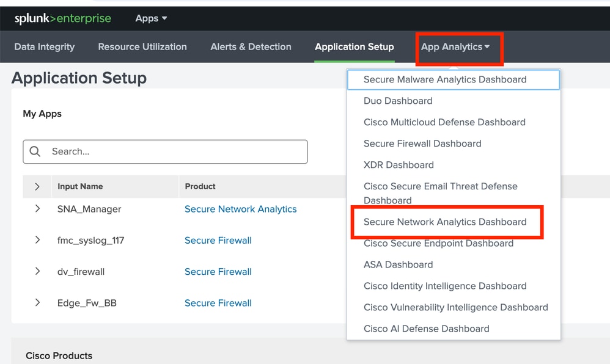Go to Alerts & Detection tab
This screenshot has height=364, width=610.
click(x=251, y=46)
